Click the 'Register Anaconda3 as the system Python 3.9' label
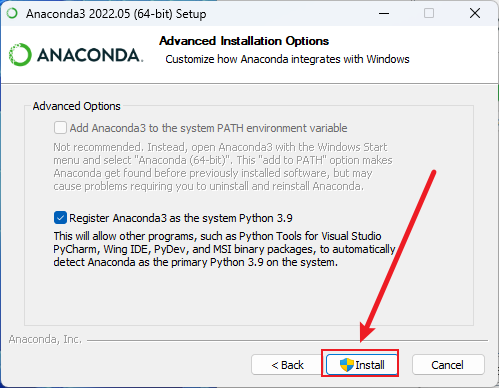 (x=181, y=218)
